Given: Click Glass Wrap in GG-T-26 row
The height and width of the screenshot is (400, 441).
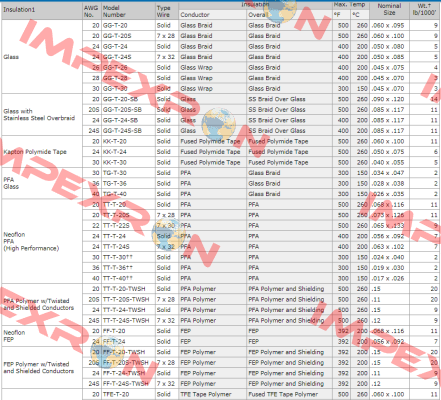Looking at the screenshot, I should [196, 67].
